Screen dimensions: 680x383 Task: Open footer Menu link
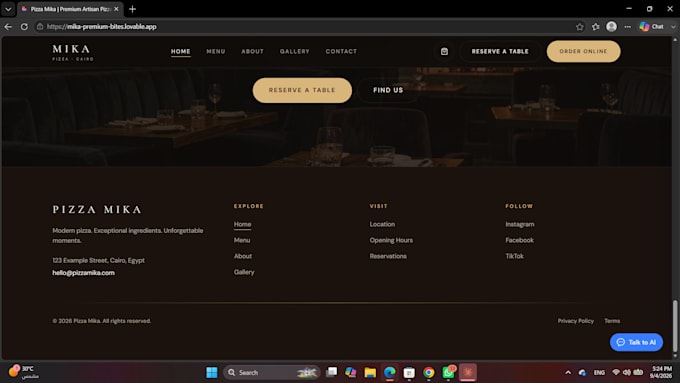coord(242,240)
